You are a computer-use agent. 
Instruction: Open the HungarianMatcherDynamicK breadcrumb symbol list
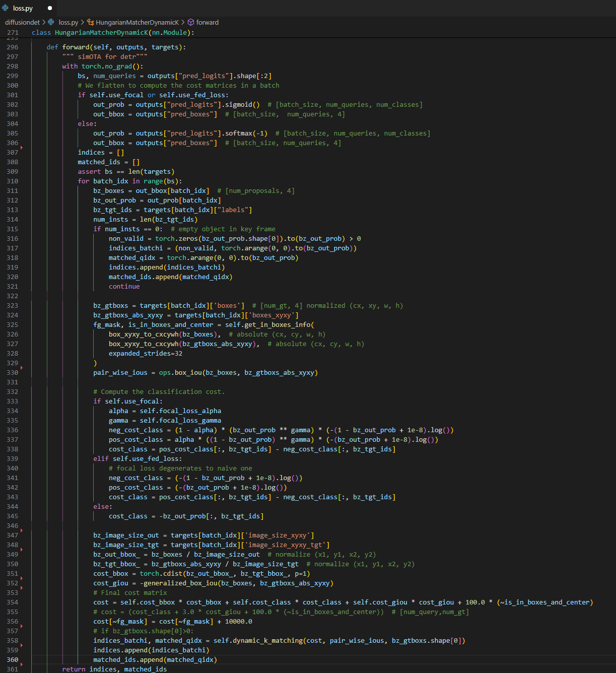137,22
